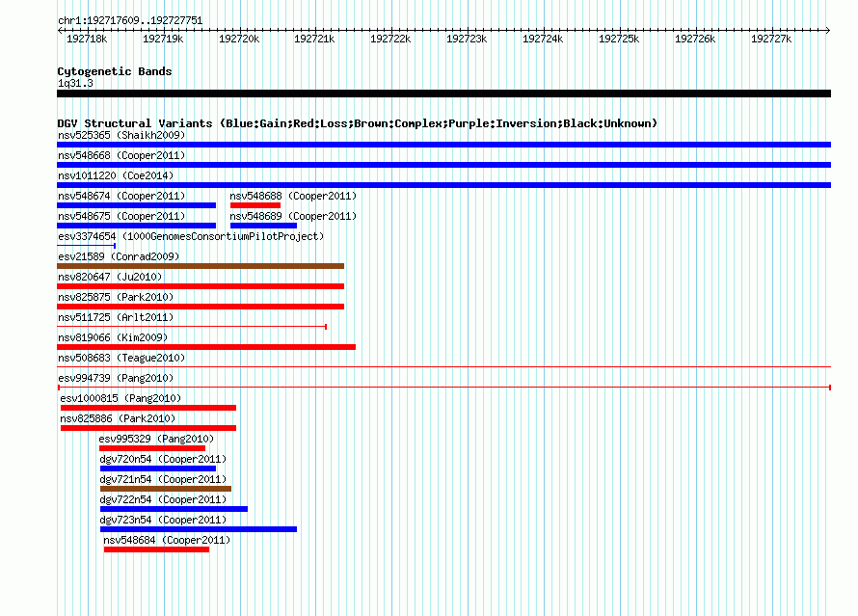Click the 192726k ruler position
The image size is (858, 616).
pos(695,39)
